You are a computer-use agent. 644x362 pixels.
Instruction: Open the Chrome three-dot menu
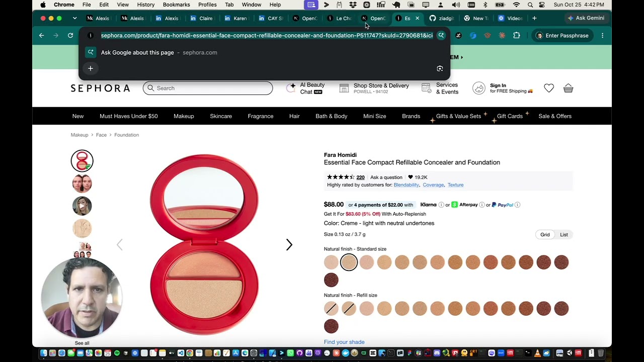602,36
